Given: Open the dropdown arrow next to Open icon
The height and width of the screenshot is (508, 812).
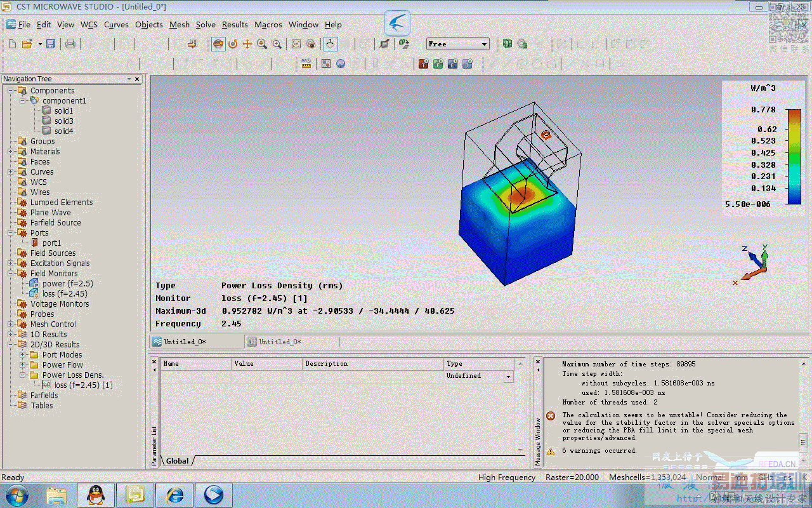Looking at the screenshot, I should (x=39, y=44).
